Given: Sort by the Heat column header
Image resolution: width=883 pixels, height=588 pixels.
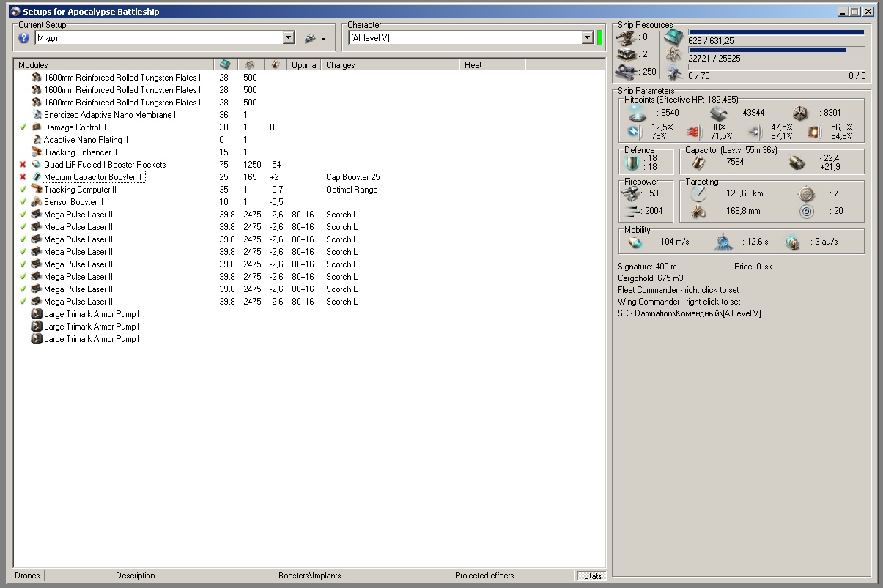Looking at the screenshot, I should (492, 64).
